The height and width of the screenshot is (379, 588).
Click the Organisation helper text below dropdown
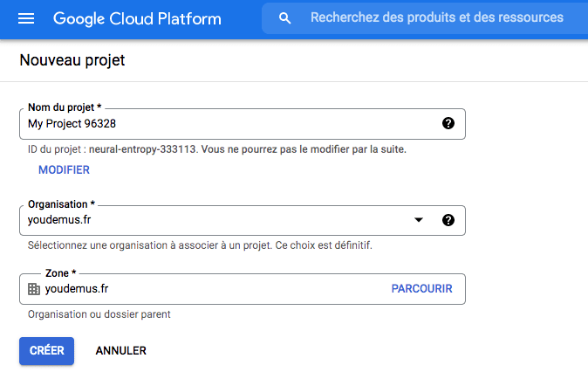[200, 245]
